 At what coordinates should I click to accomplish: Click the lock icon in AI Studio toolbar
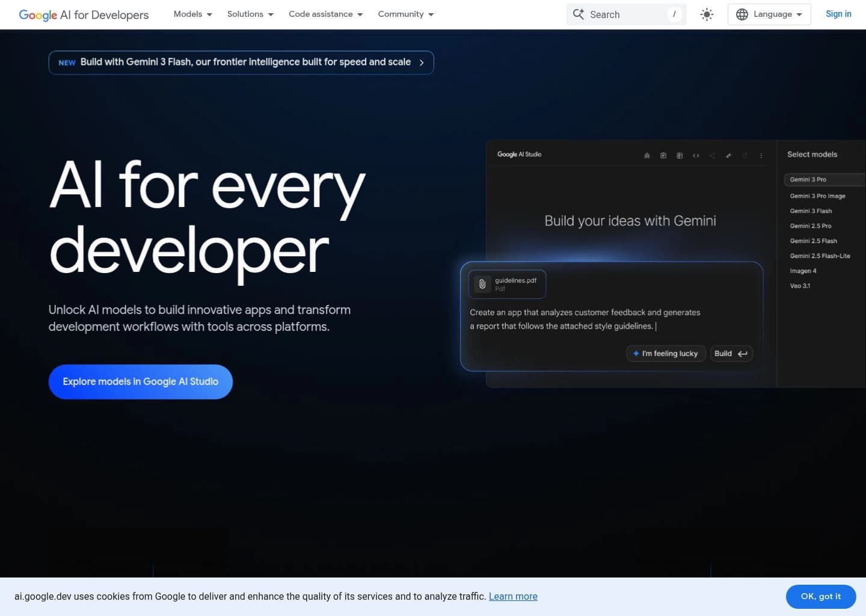[x=647, y=155]
